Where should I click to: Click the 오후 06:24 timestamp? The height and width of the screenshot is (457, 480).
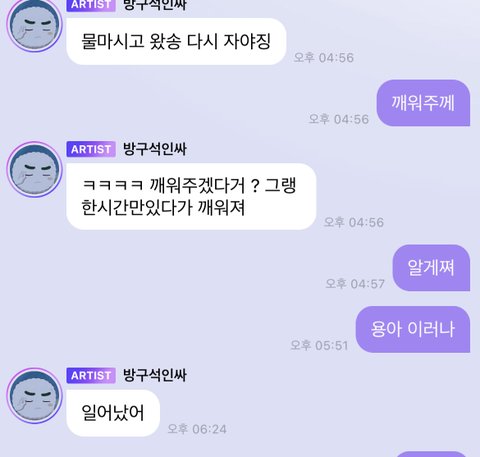point(197,429)
